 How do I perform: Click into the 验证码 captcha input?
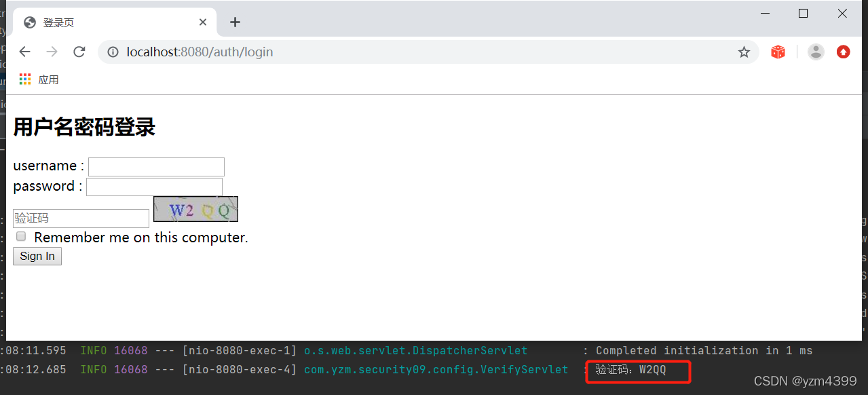[x=81, y=219]
